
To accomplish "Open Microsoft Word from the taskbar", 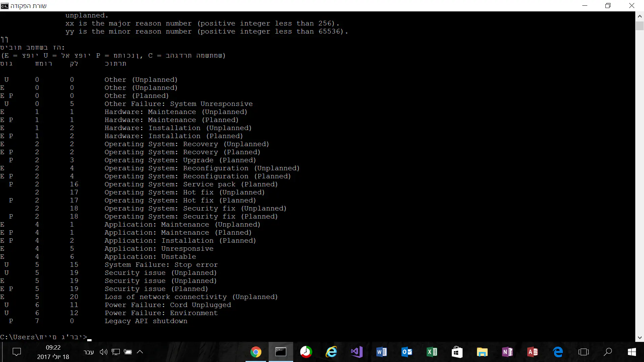I will pos(381,352).
